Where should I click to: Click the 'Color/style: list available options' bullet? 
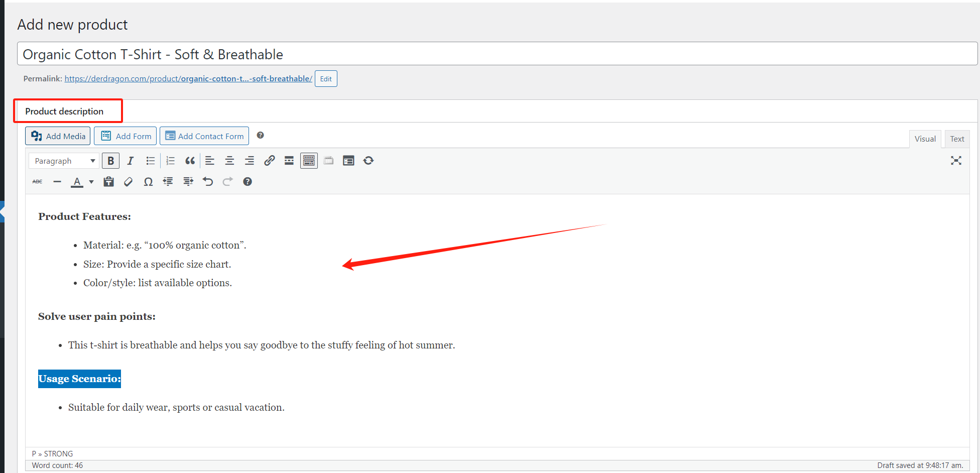(158, 283)
